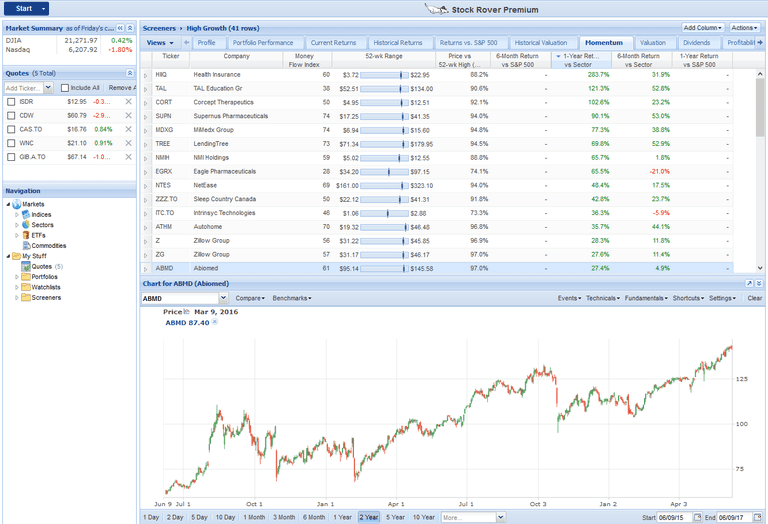
Task: Open Sectors pie icon in navigation
Action: click(26, 225)
